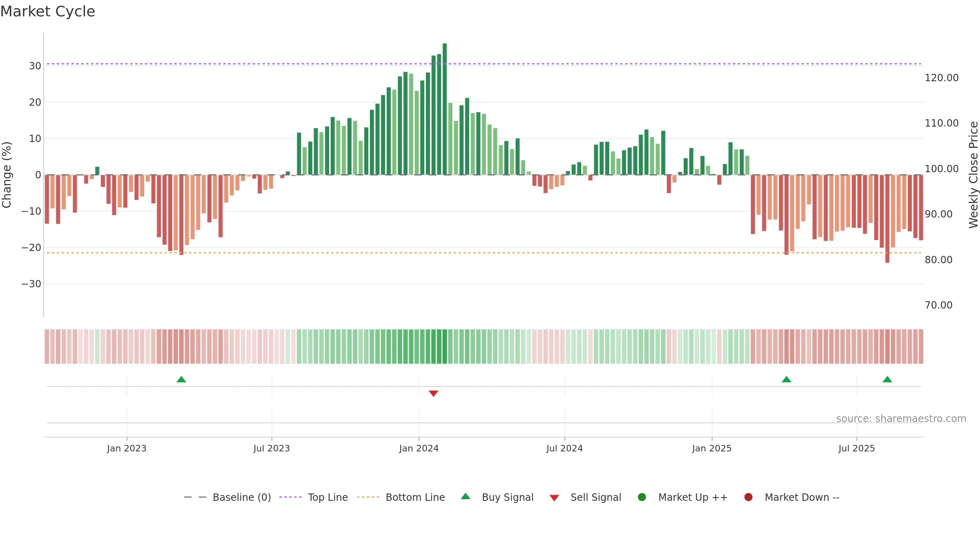Screen dimensions: 980x551
Task: Toggle the Bottom Line legend entry
Action: [401, 497]
